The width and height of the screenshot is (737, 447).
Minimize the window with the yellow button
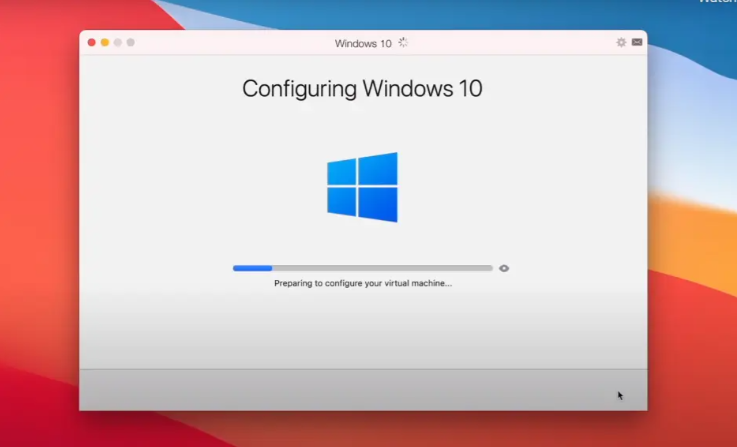tap(105, 43)
